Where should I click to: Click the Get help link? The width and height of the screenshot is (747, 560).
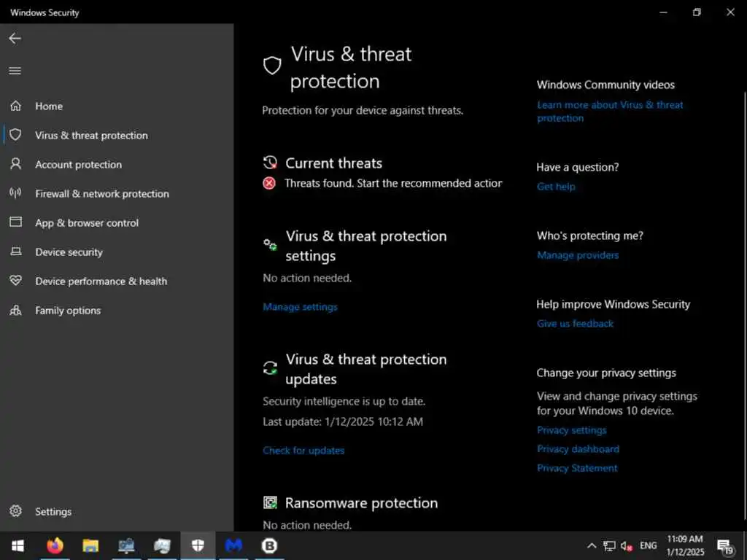[556, 187]
